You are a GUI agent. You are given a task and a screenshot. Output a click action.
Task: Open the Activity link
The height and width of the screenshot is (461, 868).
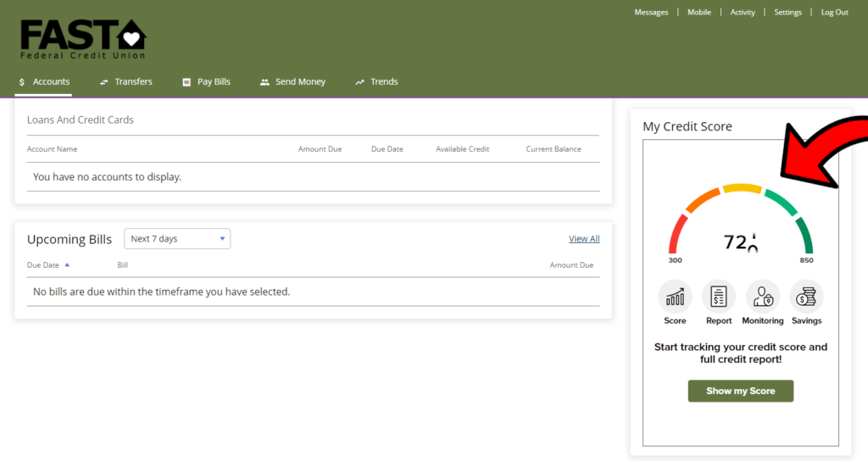[743, 13]
